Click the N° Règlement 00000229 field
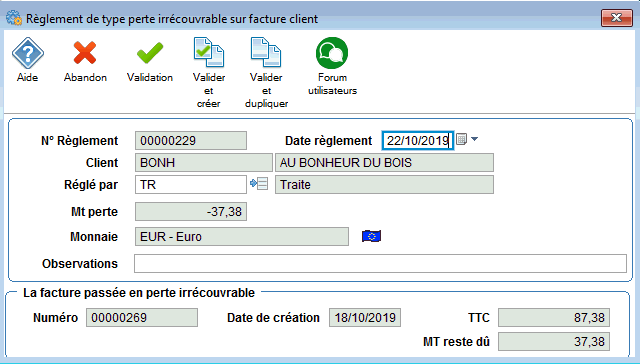Viewport: 640px width, 364px height. [x=191, y=141]
